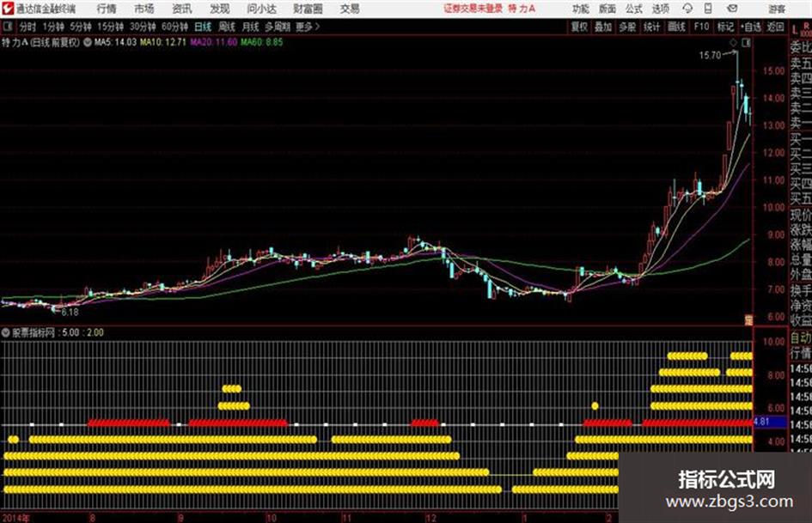Click the MA20: 11.60 indicator value
812x523 pixels.
pos(213,42)
